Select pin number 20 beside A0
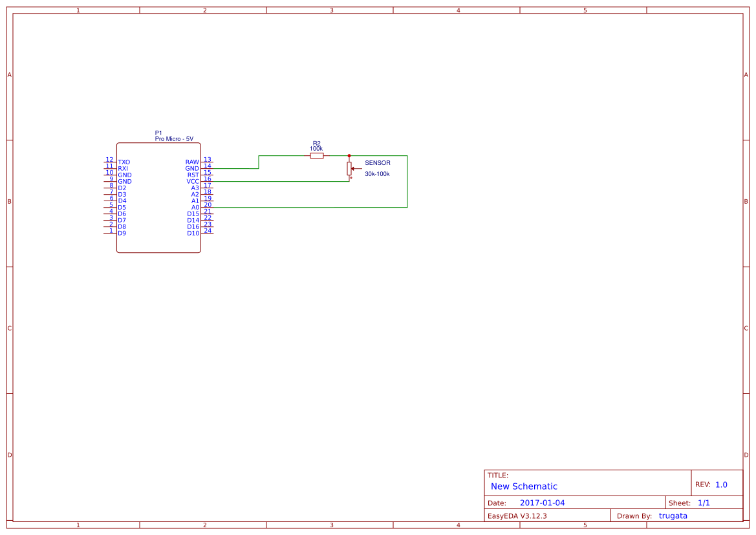Screen dimensions: 756x535 (x=208, y=204)
